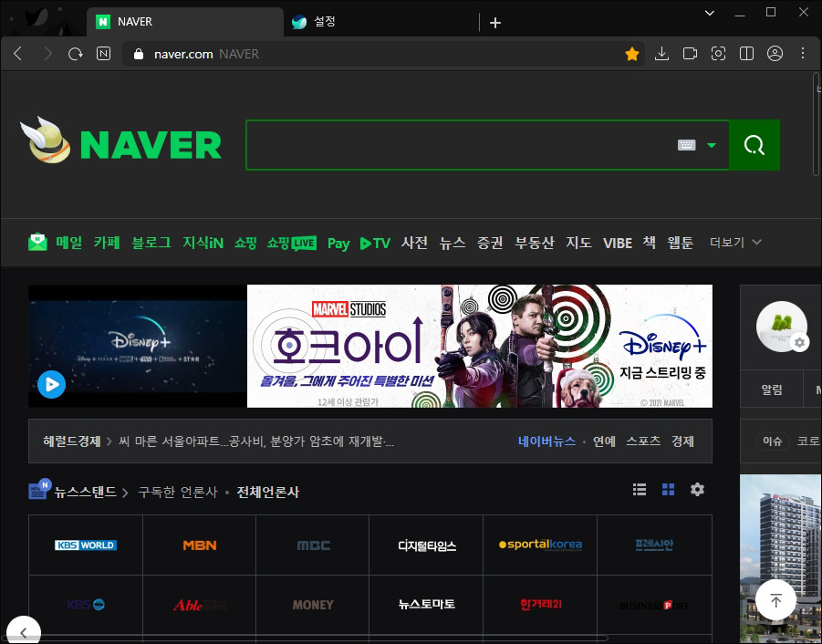The width and height of the screenshot is (822, 644).
Task: Open a new tab with plus button
Action: tap(494, 23)
